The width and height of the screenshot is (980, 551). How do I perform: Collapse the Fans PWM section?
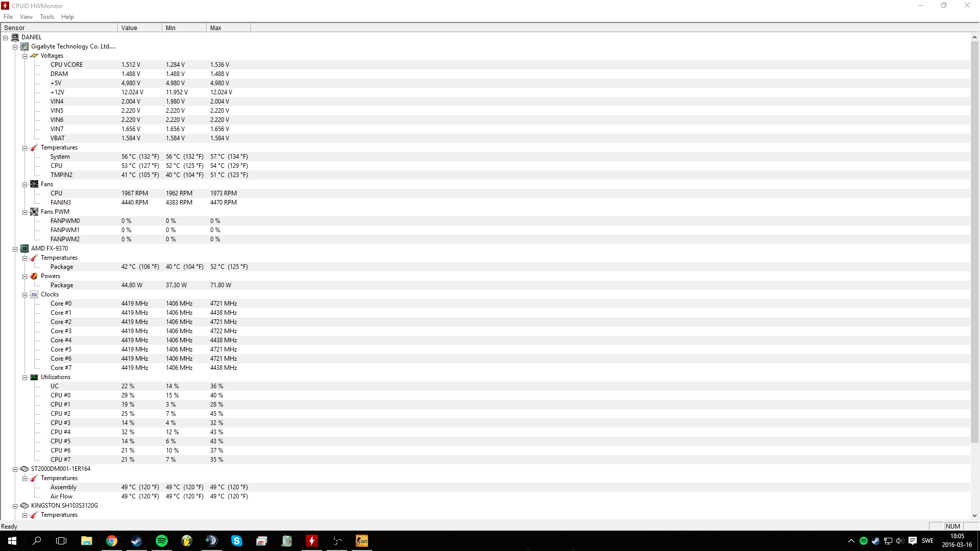click(x=24, y=212)
